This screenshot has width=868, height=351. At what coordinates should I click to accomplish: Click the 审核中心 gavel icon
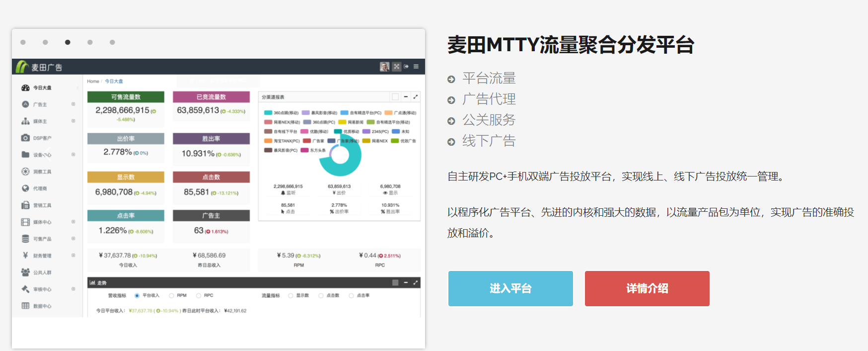tap(25, 289)
